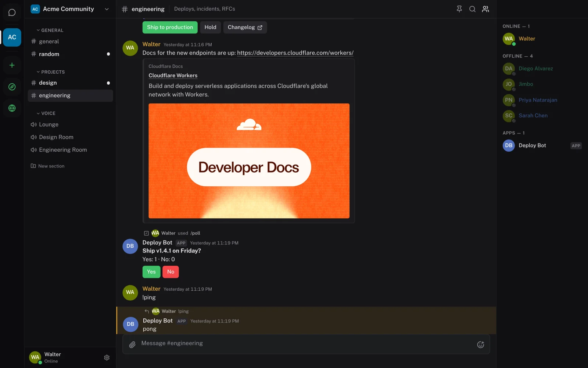
Task: Collapse the PROJECTS channel category
Action: point(51,72)
